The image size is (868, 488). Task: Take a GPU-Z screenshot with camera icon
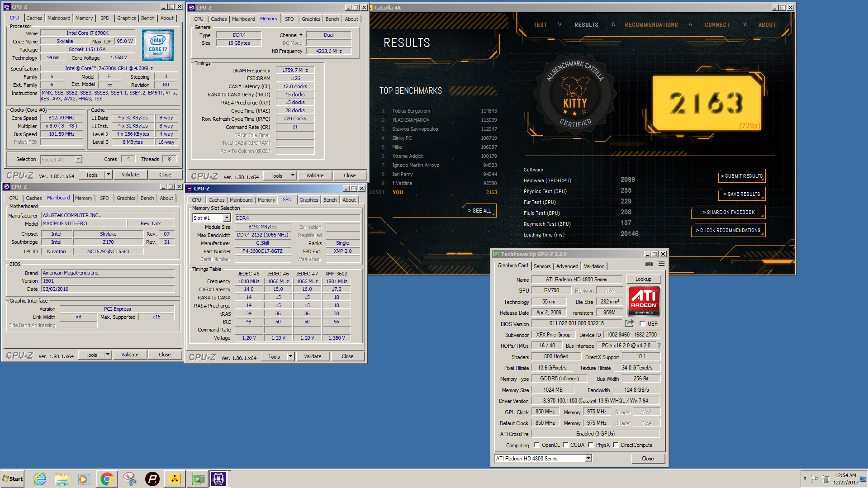(x=649, y=264)
